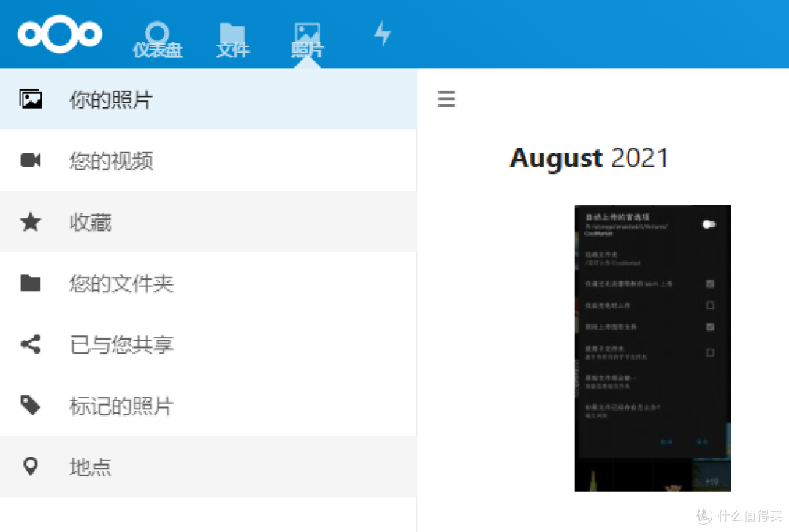
Task: Click the photo icon next to 你的照片
Action: (31, 99)
